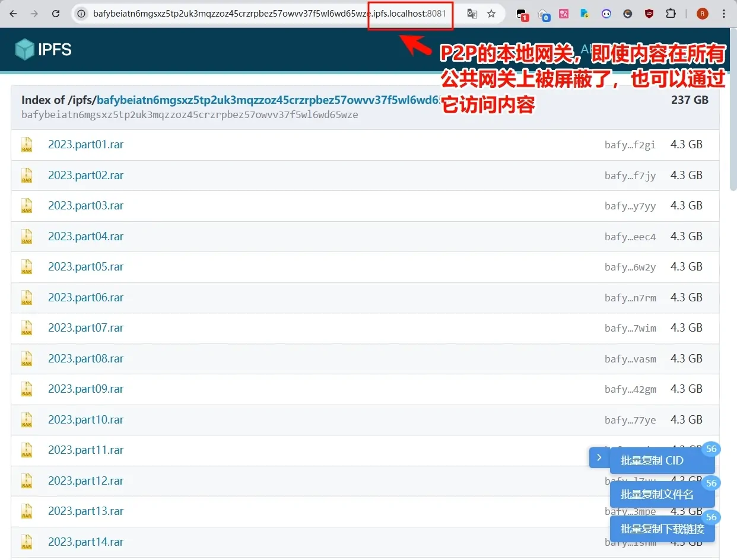
Task: Open the browser extensions puzzle icon
Action: [671, 14]
